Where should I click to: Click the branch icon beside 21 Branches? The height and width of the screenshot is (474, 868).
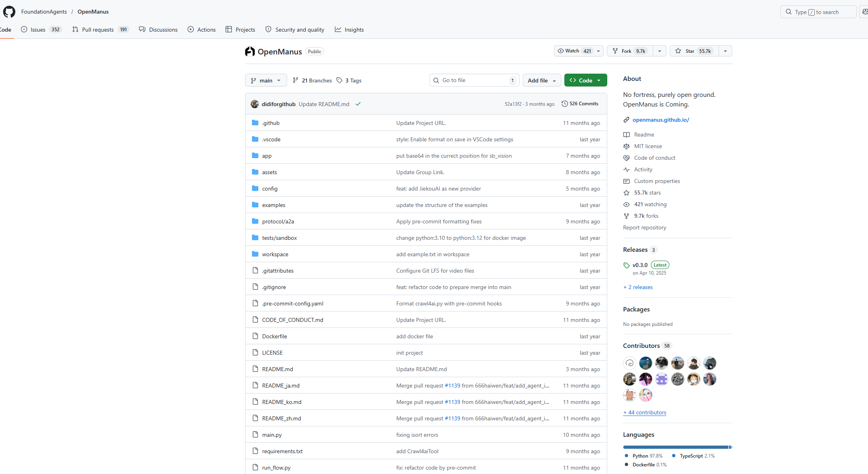(x=296, y=80)
